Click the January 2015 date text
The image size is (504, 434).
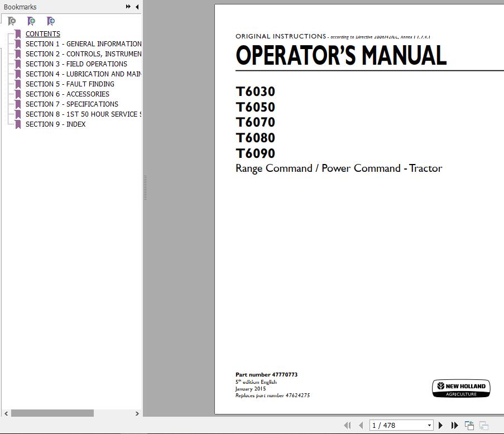click(251, 389)
